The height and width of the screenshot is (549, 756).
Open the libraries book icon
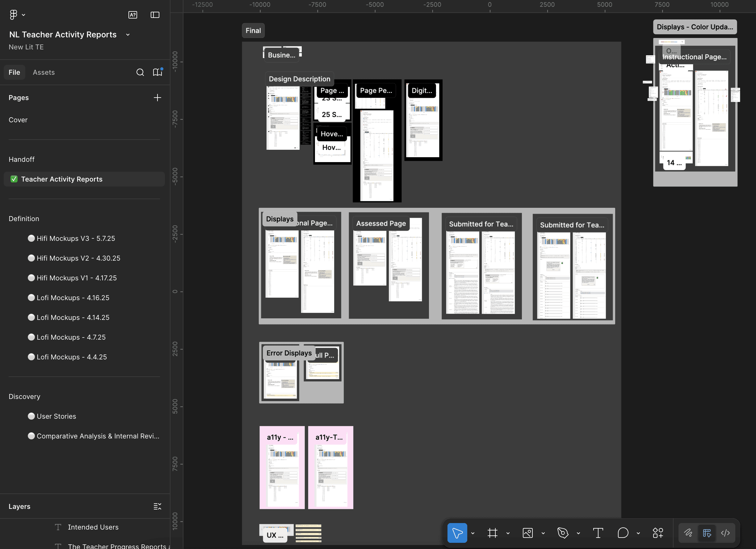157,72
